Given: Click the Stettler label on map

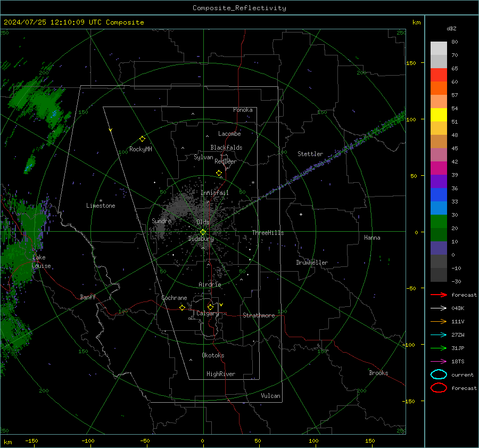Looking at the screenshot, I should 310,154.
